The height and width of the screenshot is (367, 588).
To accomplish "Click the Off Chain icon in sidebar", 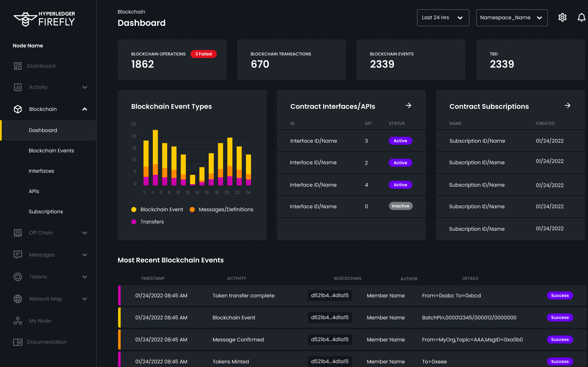I will pos(18,233).
